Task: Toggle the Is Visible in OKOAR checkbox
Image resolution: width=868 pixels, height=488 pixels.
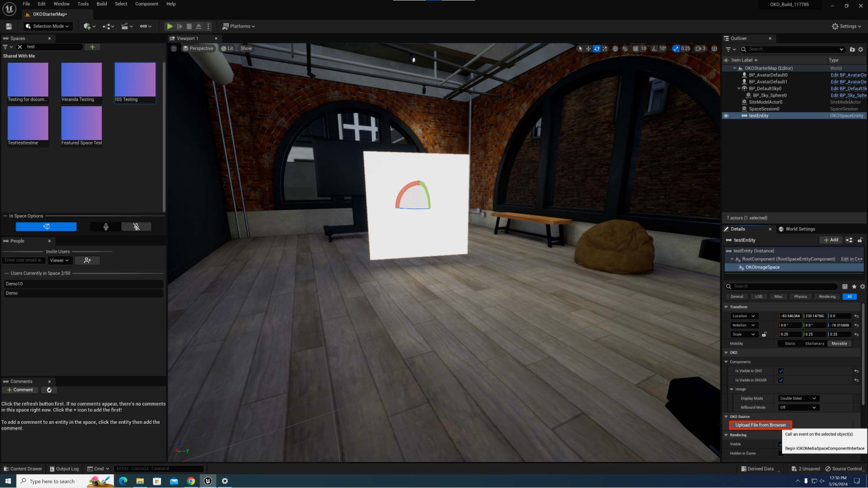Action: [781, 380]
